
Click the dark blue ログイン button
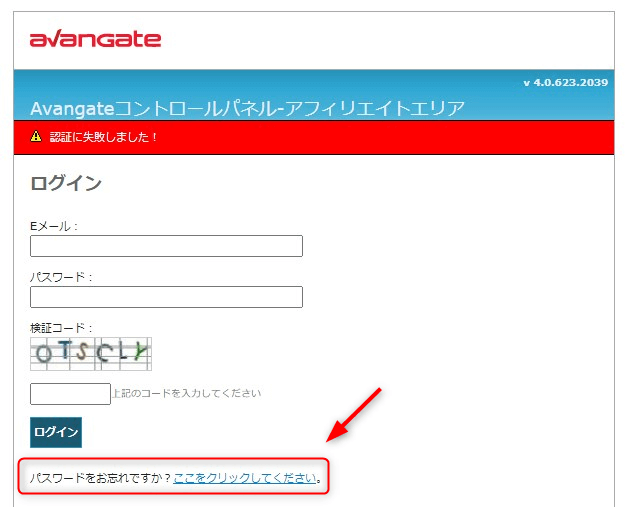56,432
